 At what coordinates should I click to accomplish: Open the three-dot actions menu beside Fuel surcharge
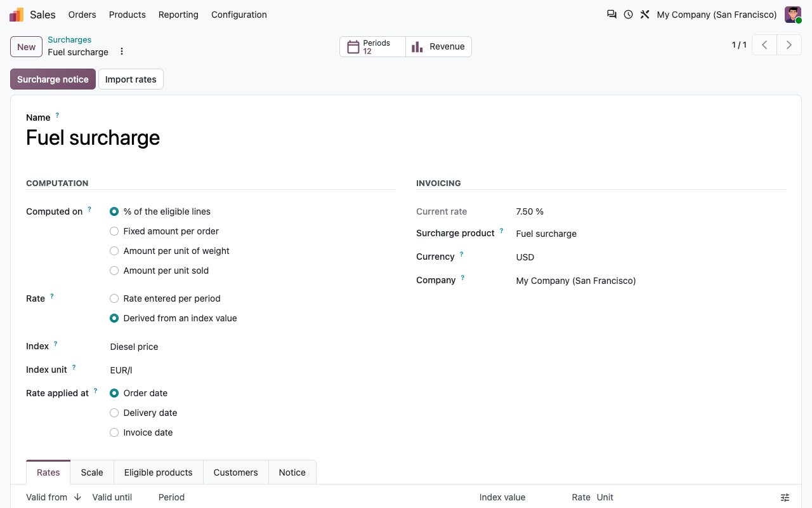click(122, 51)
